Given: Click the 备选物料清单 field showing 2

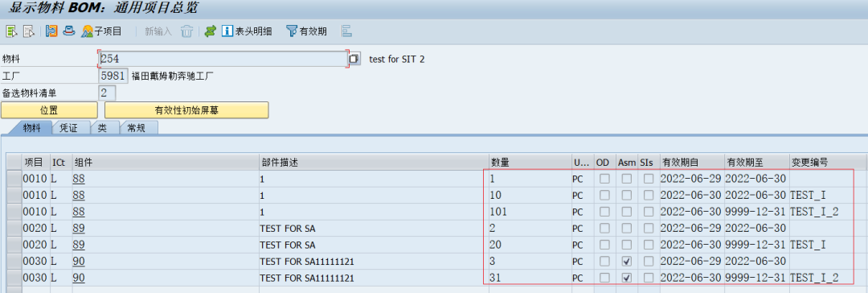Looking at the screenshot, I should pos(107,93).
